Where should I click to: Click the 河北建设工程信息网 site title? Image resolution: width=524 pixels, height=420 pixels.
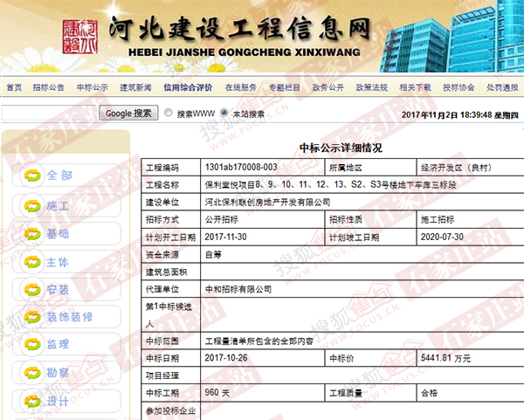240,29
